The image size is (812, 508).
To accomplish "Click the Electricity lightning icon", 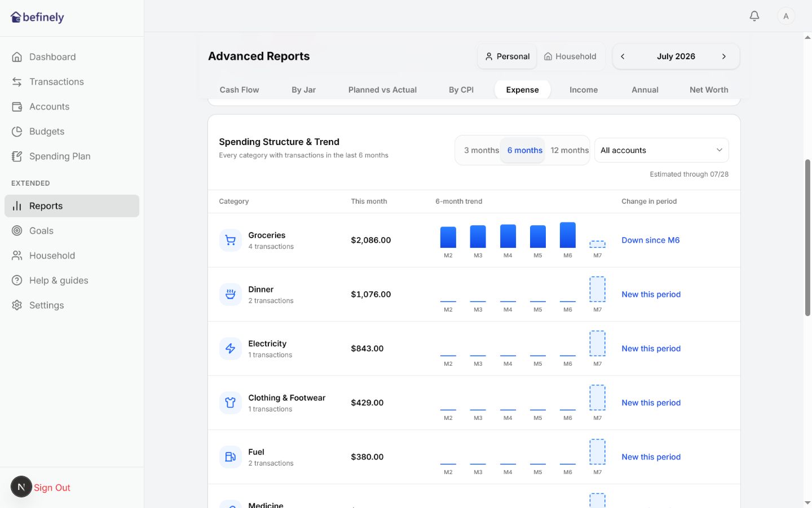I will (x=230, y=349).
